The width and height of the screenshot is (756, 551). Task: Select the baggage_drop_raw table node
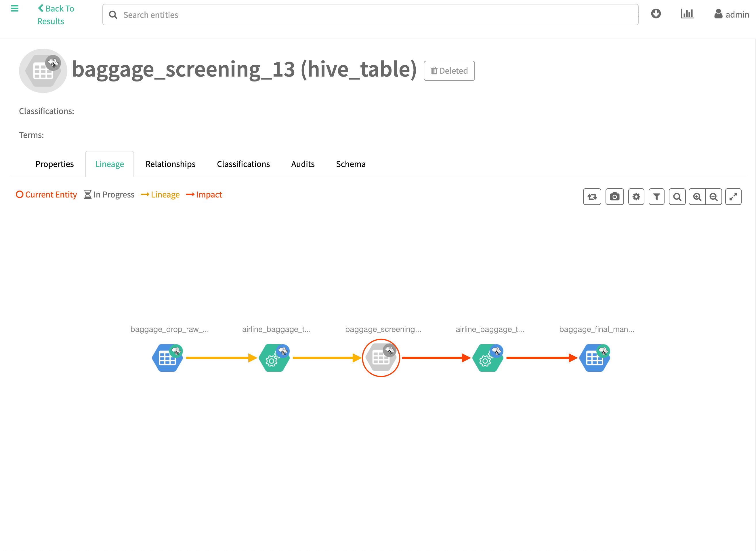(167, 358)
